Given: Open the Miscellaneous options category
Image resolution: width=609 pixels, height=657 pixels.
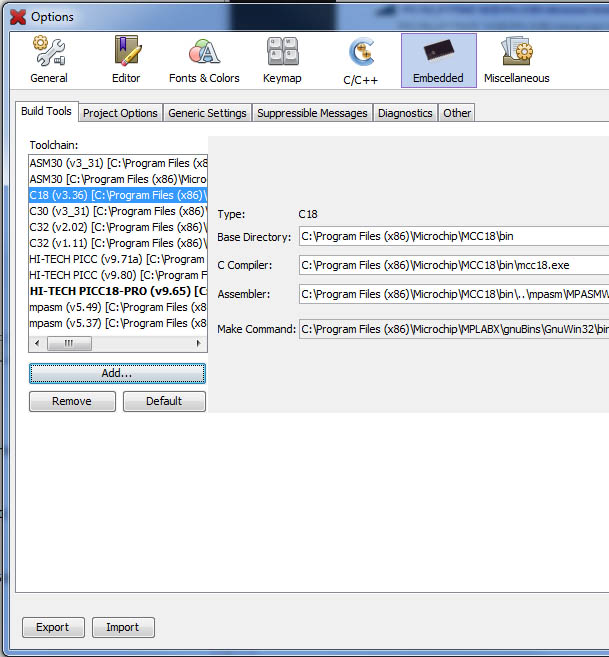Looking at the screenshot, I should click(516, 60).
